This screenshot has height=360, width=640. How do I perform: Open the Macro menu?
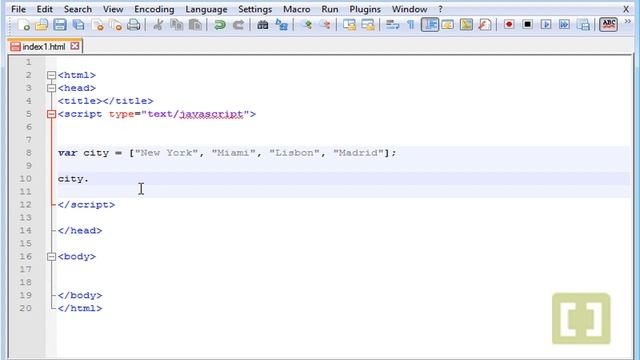(x=297, y=9)
